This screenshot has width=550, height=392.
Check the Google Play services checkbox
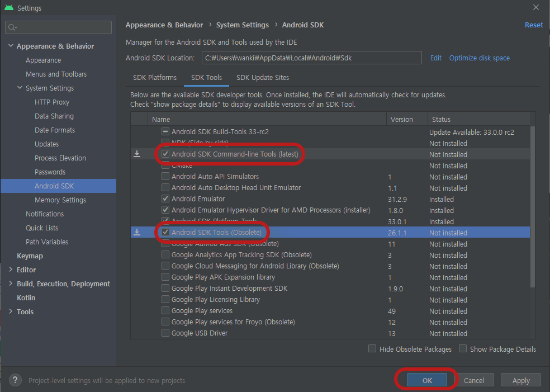click(165, 310)
